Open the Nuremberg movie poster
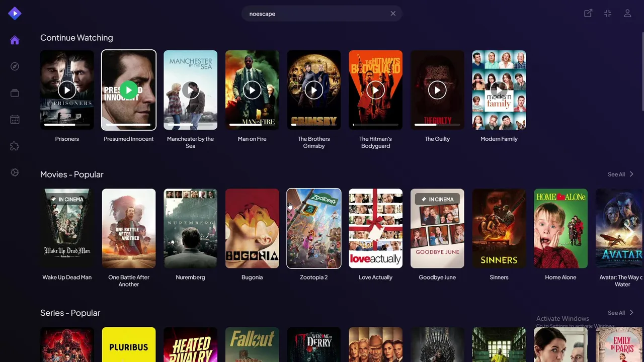 coord(190,228)
